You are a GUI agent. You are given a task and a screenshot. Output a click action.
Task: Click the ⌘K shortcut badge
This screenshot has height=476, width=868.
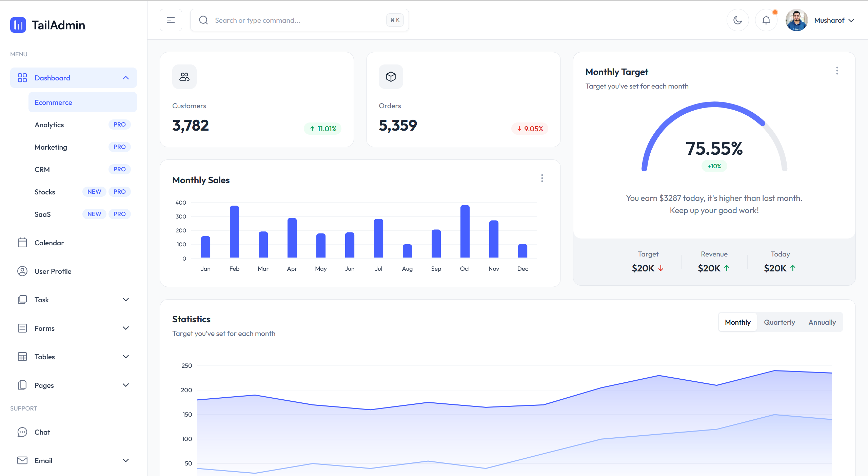click(x=395, y=20)
